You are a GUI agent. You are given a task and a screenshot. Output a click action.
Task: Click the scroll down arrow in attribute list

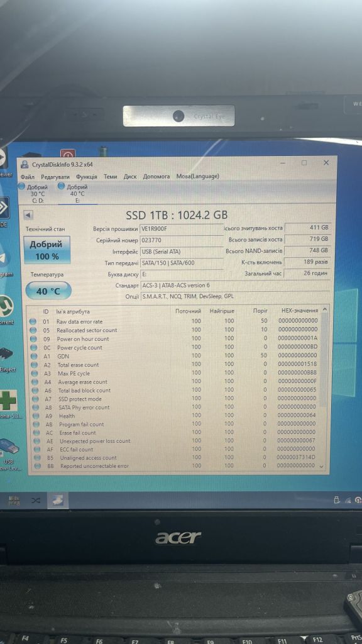tap(321, 467)
